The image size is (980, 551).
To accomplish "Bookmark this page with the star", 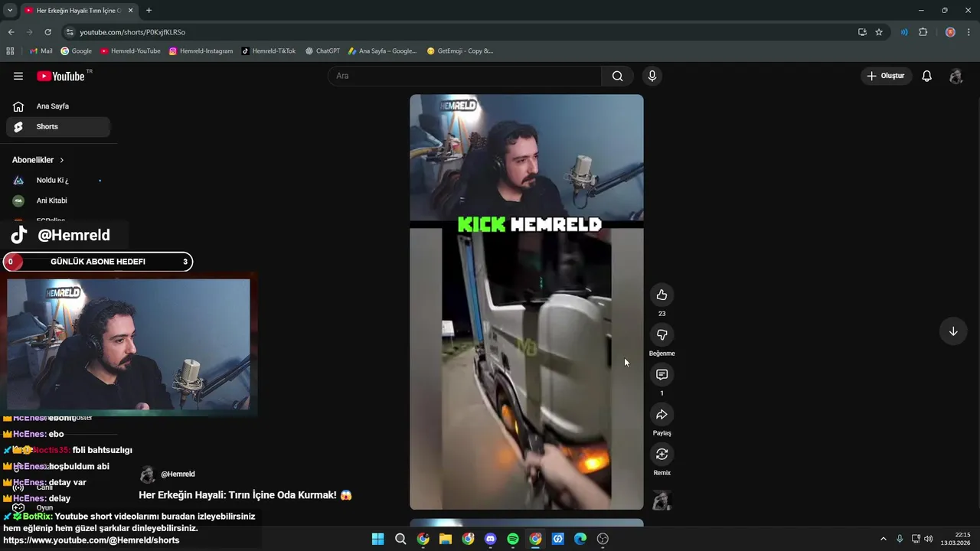I will click(879, 32).
